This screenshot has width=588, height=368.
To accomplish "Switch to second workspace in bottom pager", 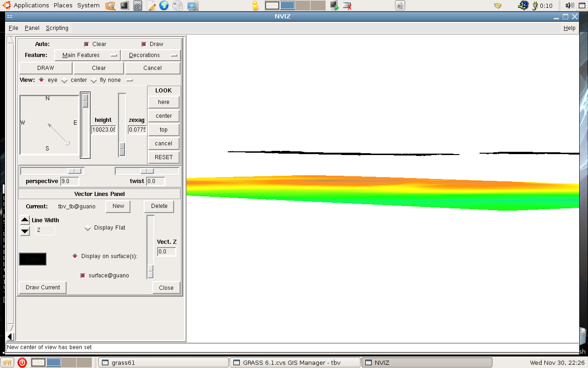I will [54, 362].
